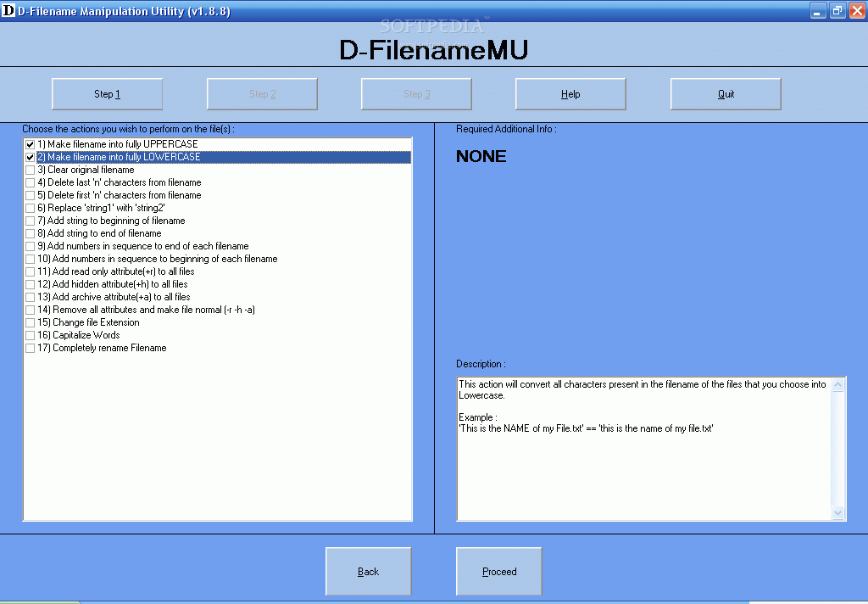Check 'Add string to end of filename'
This screenshot has height=604, width=868.
[30, 234]
